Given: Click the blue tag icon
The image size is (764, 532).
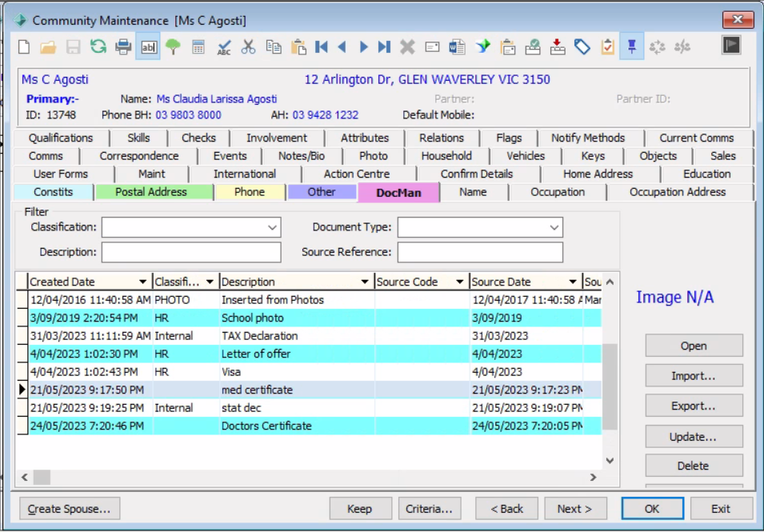Looking at the screenshot, I should [582, 47].
